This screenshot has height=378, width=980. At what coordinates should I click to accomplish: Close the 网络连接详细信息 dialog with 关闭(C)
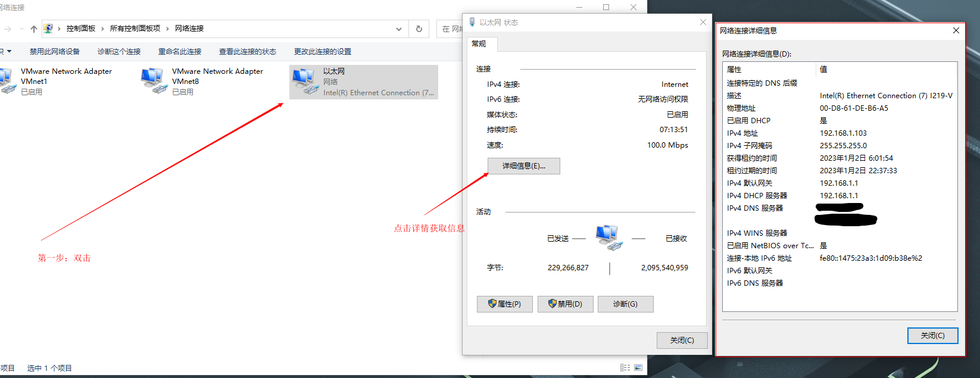point(932,336)
